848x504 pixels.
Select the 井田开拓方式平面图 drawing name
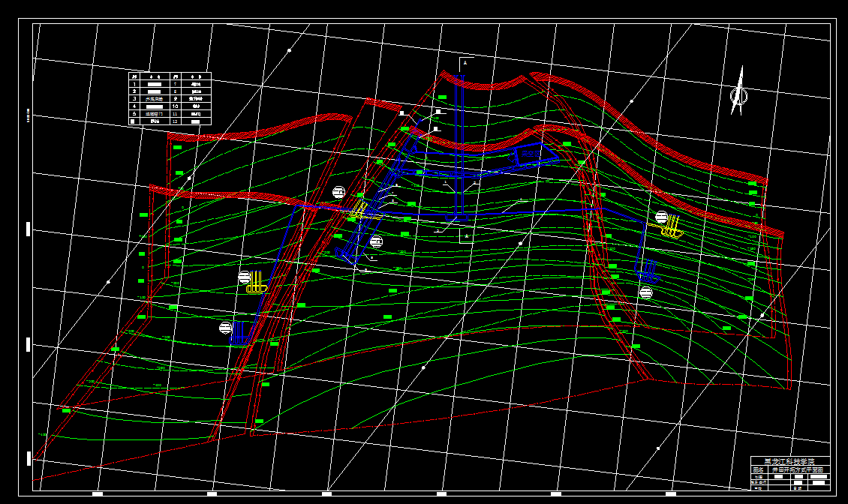[x=798, y=470]
